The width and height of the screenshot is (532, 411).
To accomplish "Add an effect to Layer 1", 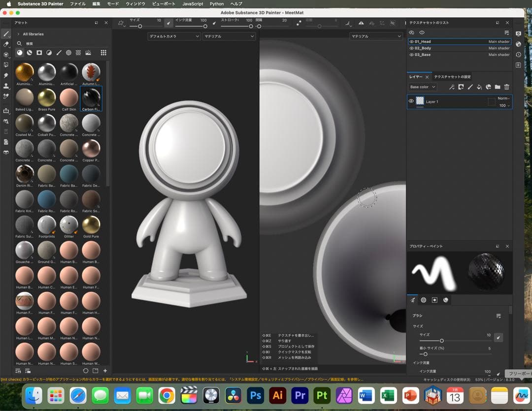I will pyautogui.click(x=452, y=87).
